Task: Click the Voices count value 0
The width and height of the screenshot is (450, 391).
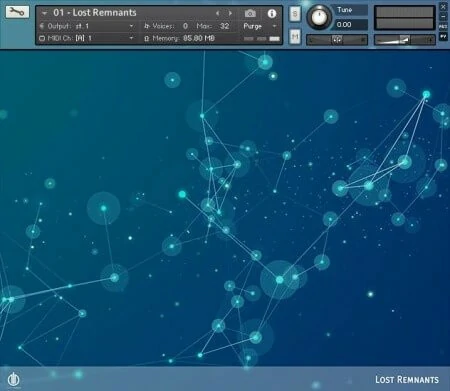Action: point(185,26)
